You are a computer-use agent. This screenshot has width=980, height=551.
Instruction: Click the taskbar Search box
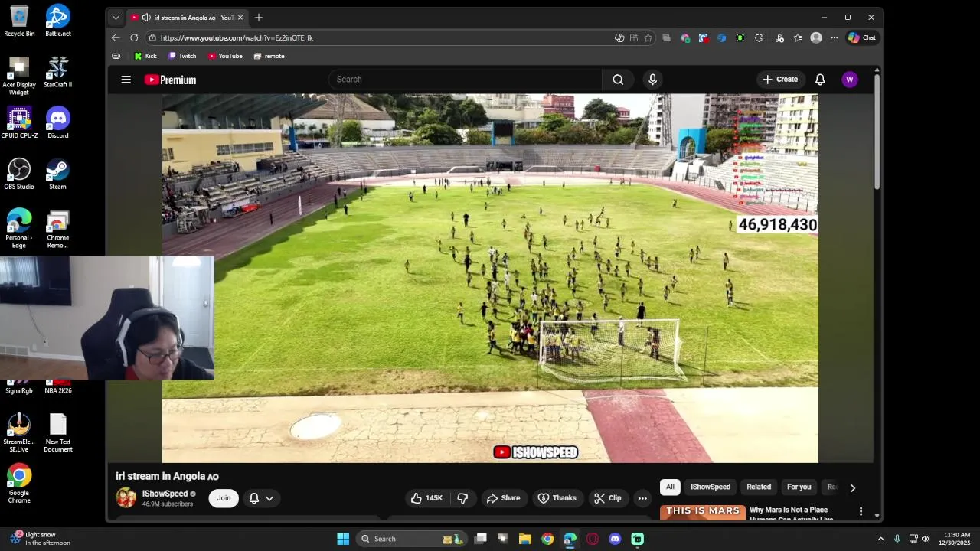click(412, 539)
